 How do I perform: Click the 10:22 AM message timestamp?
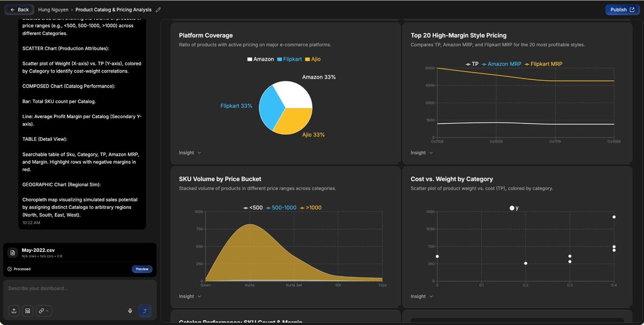click(31, 222)
